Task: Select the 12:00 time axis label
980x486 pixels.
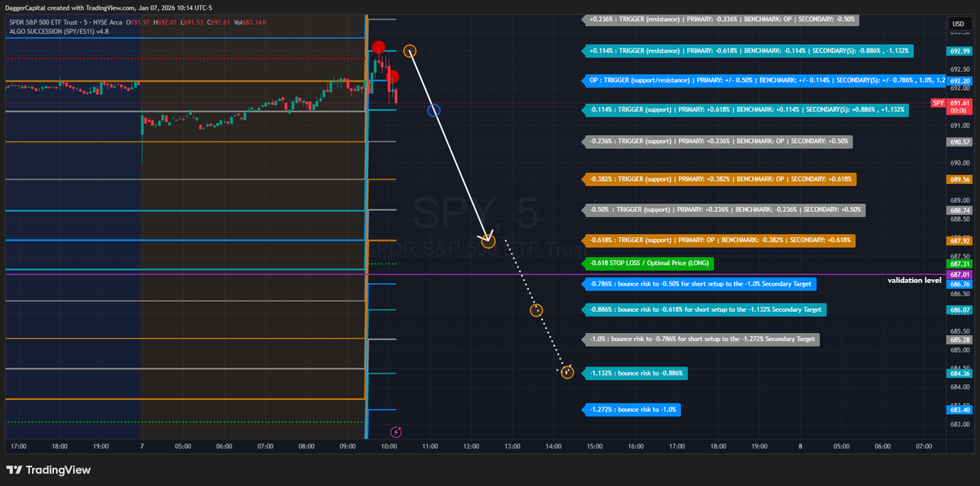Action: (472, 447)
